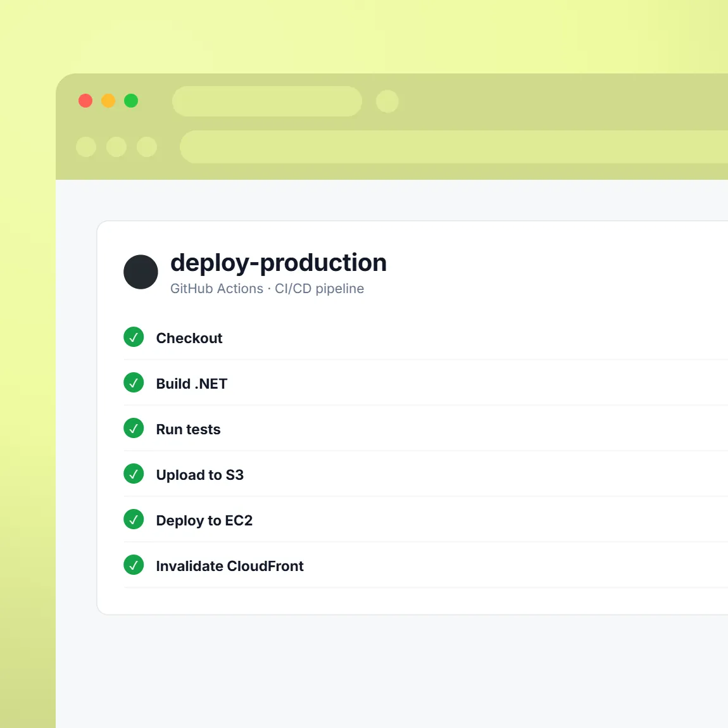Maximize the window with the green title-bar button

coord(131,101)
